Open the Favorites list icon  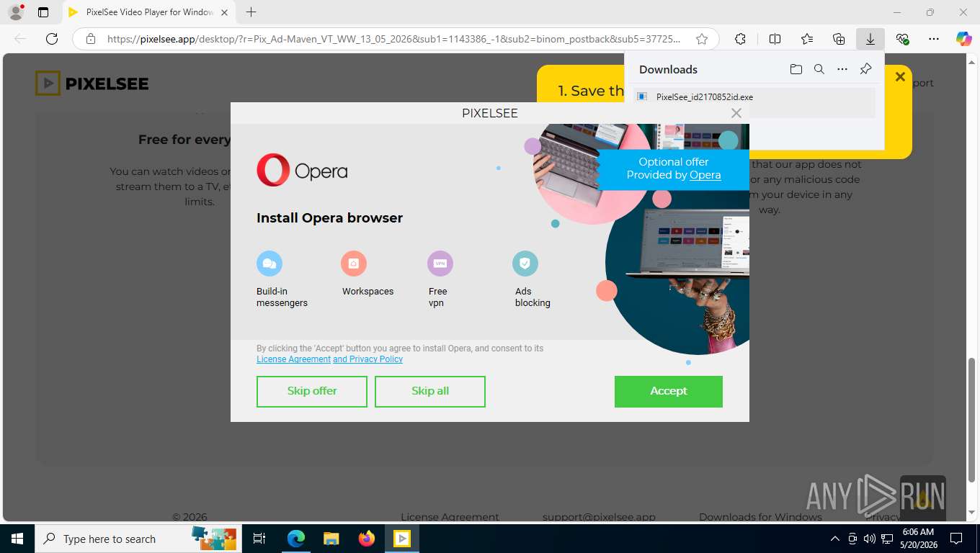[x=807, y=39]
